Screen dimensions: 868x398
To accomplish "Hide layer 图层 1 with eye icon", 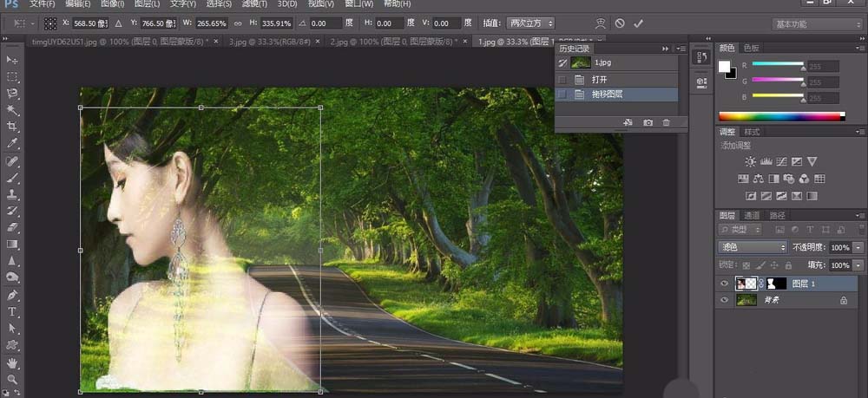I will click(724, 284).
